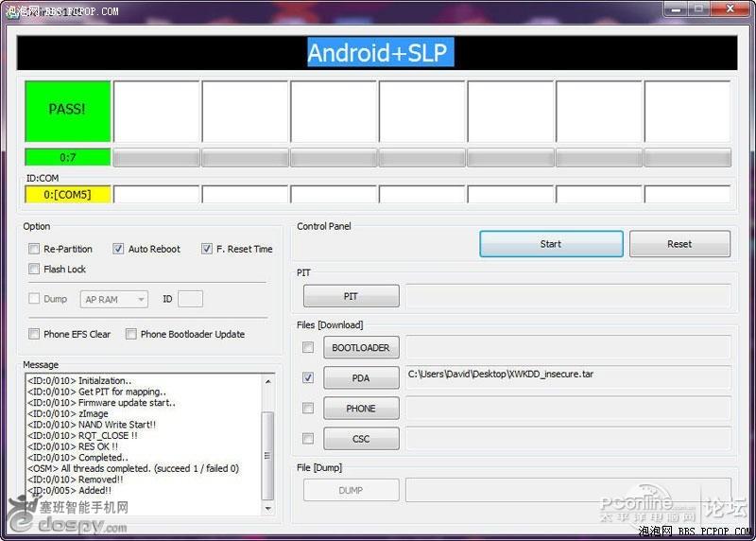Click 'All threads completed' log line

tap(133, 468)
